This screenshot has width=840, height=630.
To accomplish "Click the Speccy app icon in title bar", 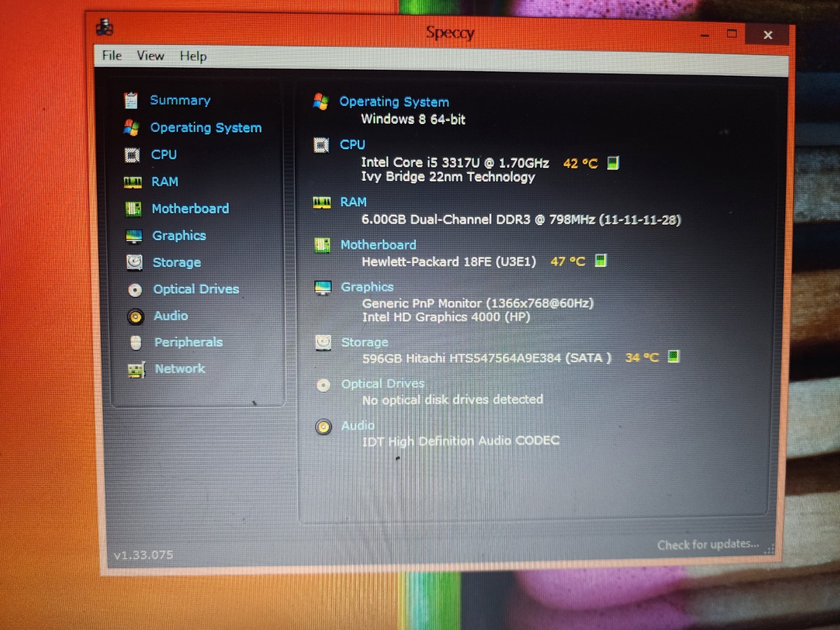I will [105, 27].
